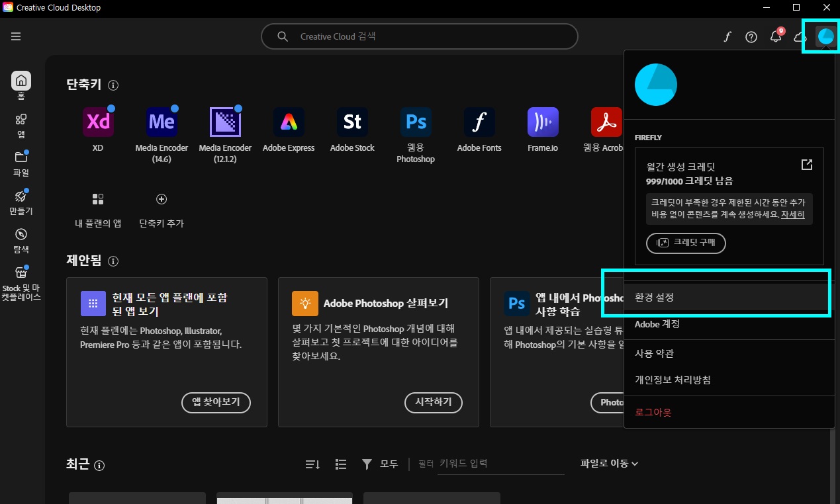Toggle the sort order of recent items

point(311,464)
